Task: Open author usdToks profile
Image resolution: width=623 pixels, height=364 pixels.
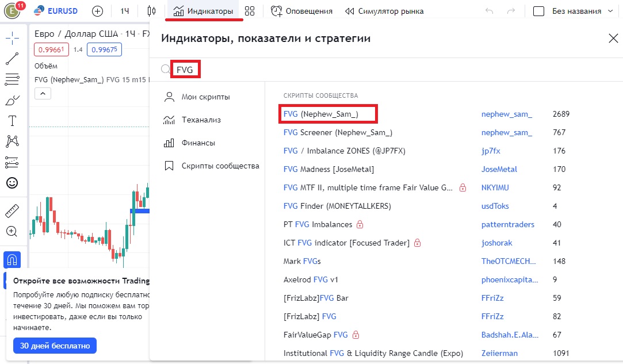Action: point(495,206)
